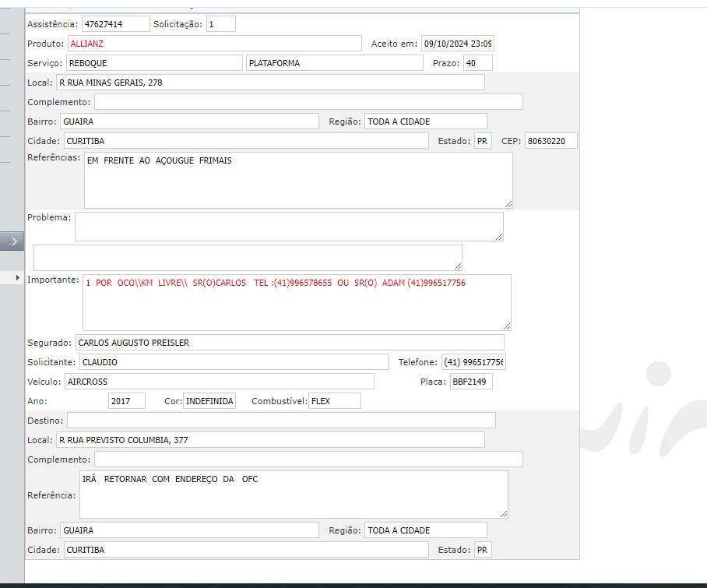Click the Importante notes text area

(x=297, y=302)
